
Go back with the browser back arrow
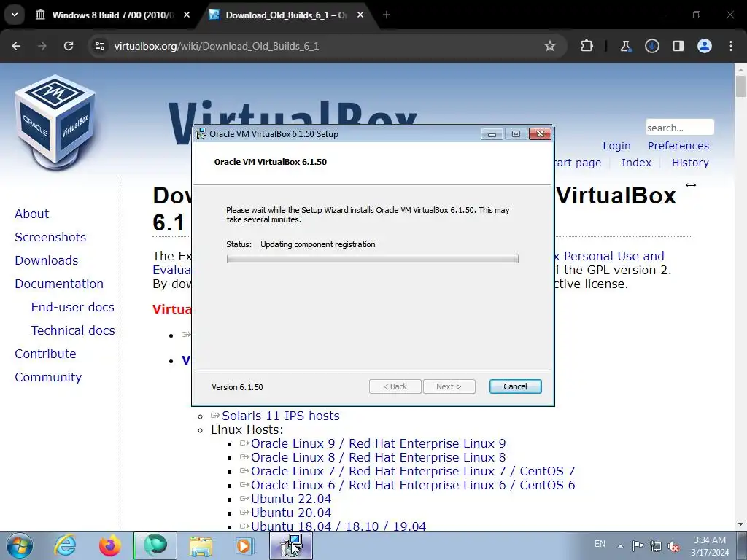coord(16,46)
